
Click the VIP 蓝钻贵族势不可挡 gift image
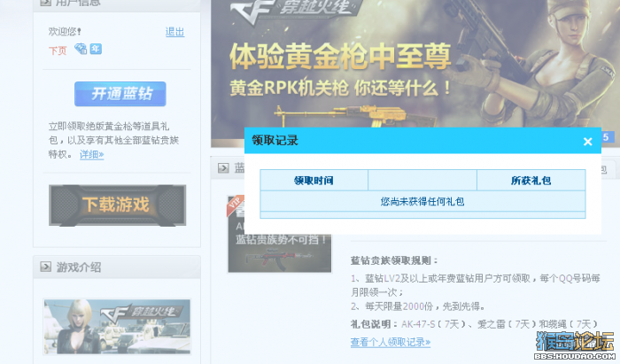pos(280,234)
